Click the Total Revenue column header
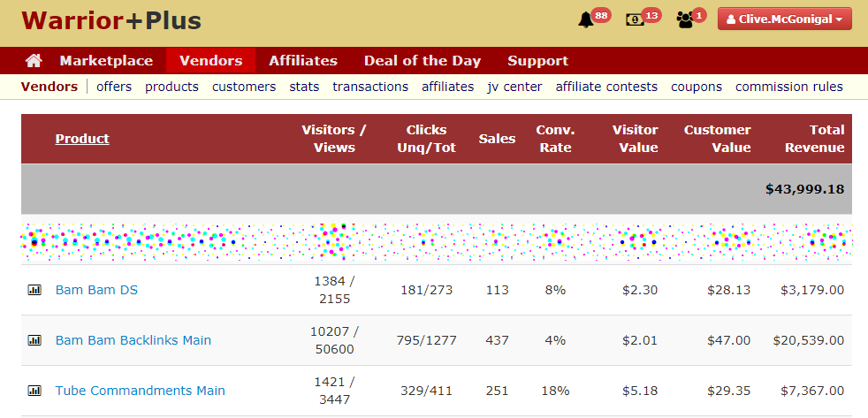 [815, 139]
